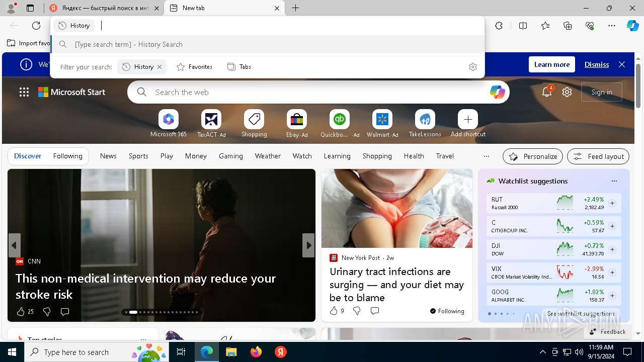Open Watchlist suggestions options menu

point(614,181)
